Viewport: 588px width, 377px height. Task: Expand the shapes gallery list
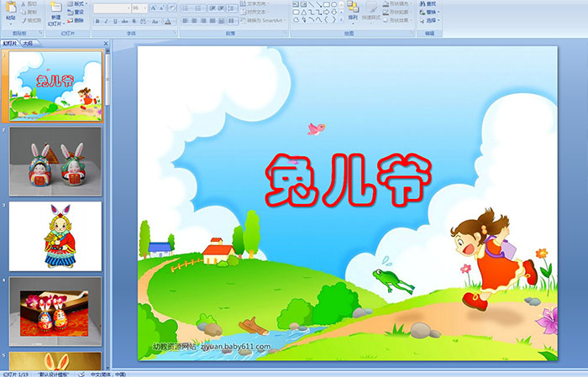point(342,21)
